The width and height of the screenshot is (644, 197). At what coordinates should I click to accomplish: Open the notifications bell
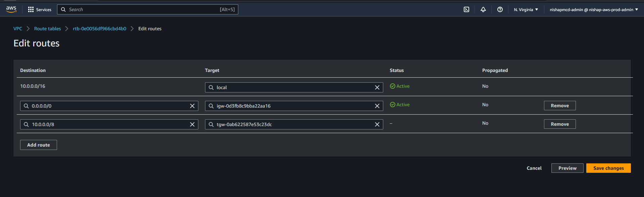pyautogui.click(x=483, y=9)
